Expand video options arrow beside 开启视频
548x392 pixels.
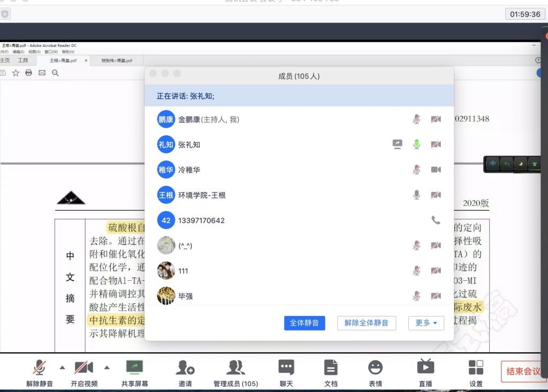coord(106,367)
